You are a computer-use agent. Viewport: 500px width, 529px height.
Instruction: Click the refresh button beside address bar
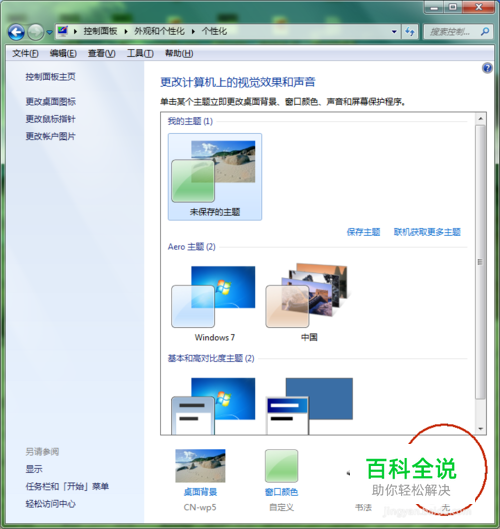coord(410,32)
